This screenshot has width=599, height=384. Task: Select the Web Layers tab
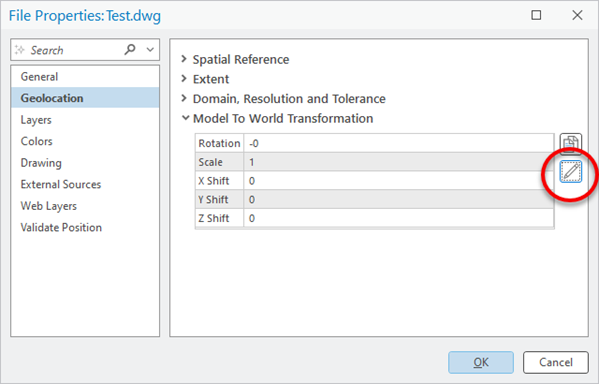[x=85, y=206]
